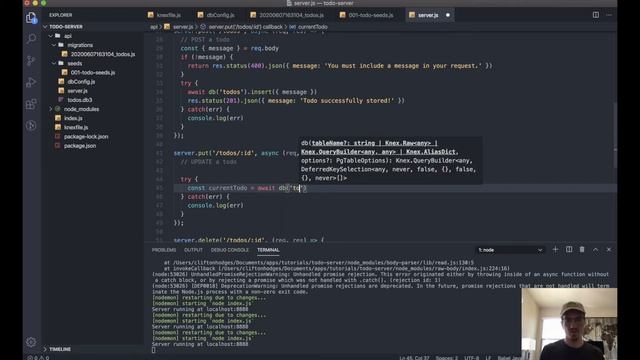
Task: Click the editor vertical scrollbar
Action: point(615,135)
